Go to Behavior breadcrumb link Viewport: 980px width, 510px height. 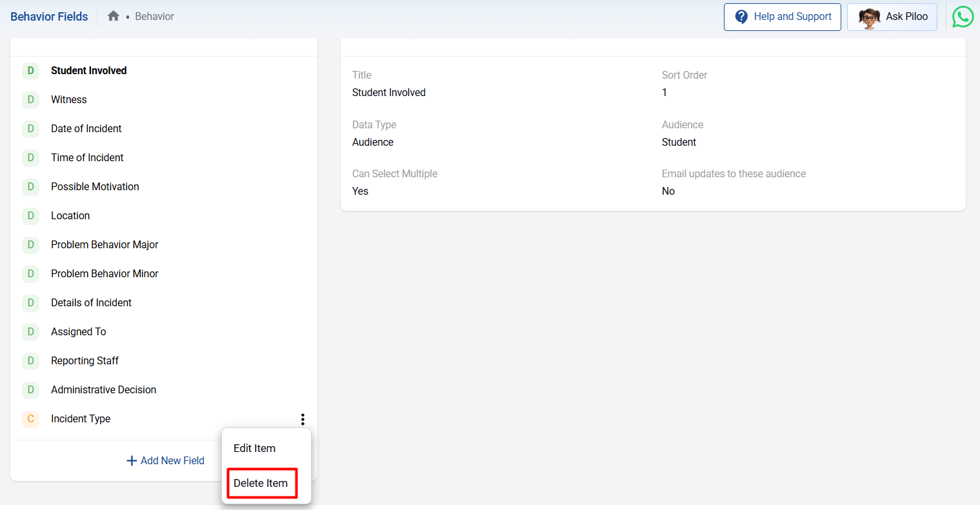tap(154, 17)
